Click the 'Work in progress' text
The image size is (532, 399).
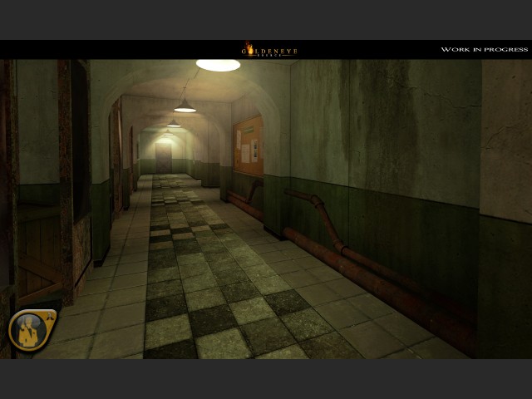pyautogui.click(x=484, y=50)
